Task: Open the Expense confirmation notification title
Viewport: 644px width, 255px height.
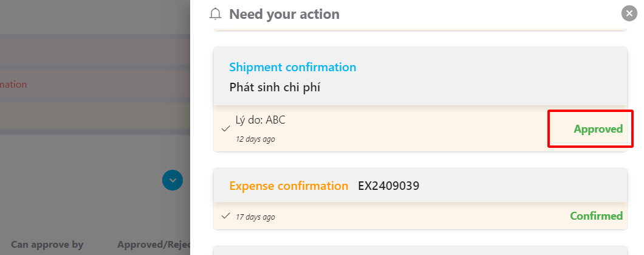Action: (x=289, y=186)
